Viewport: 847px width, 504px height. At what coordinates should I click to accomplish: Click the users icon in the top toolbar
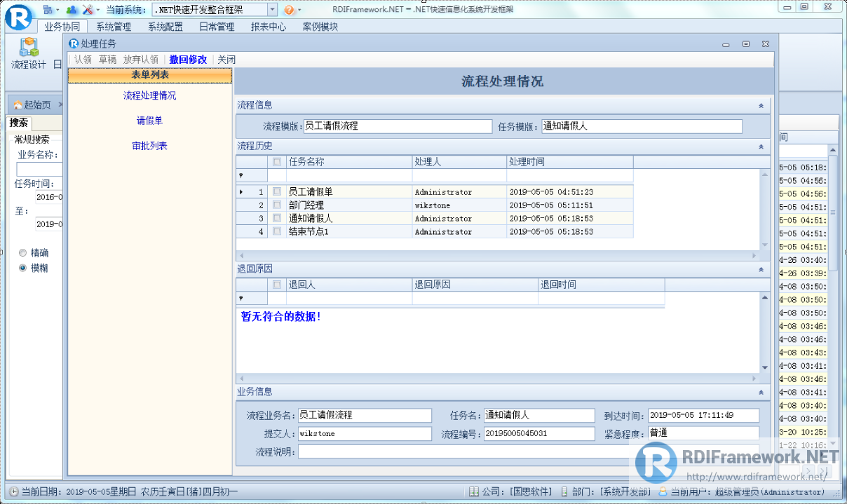(71, 9)
